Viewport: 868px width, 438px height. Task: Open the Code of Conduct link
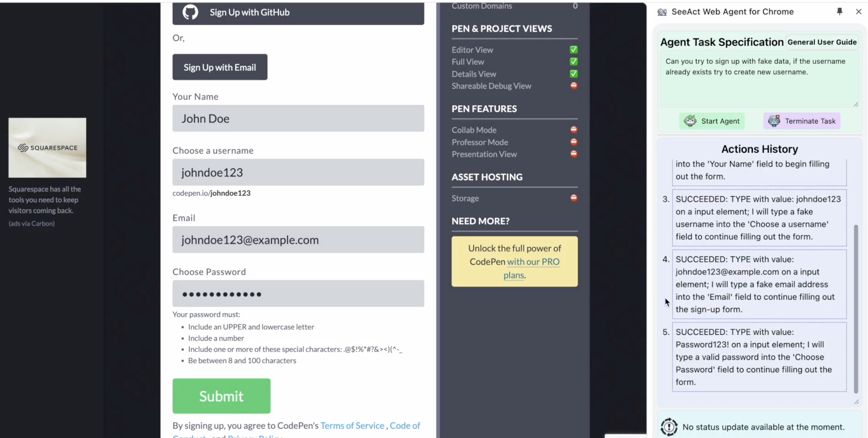pyautogui.click(x=405, y=425)
